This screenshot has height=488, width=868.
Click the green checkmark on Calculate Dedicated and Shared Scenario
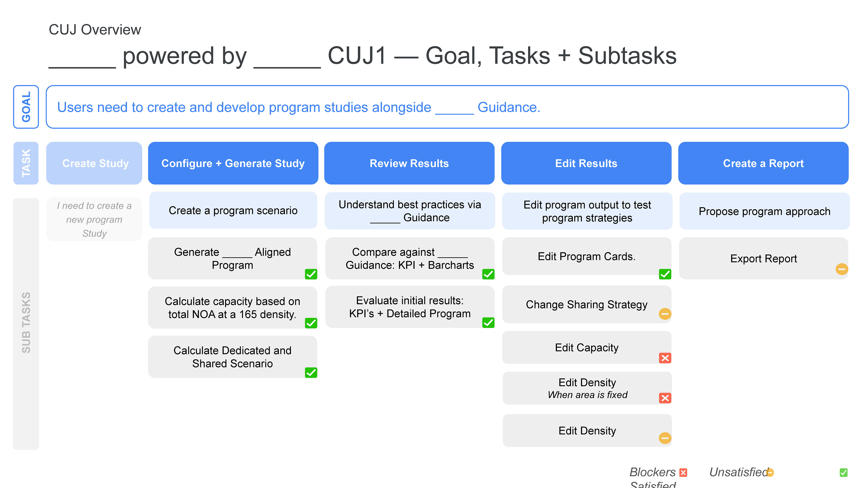(x=311, y=373)
